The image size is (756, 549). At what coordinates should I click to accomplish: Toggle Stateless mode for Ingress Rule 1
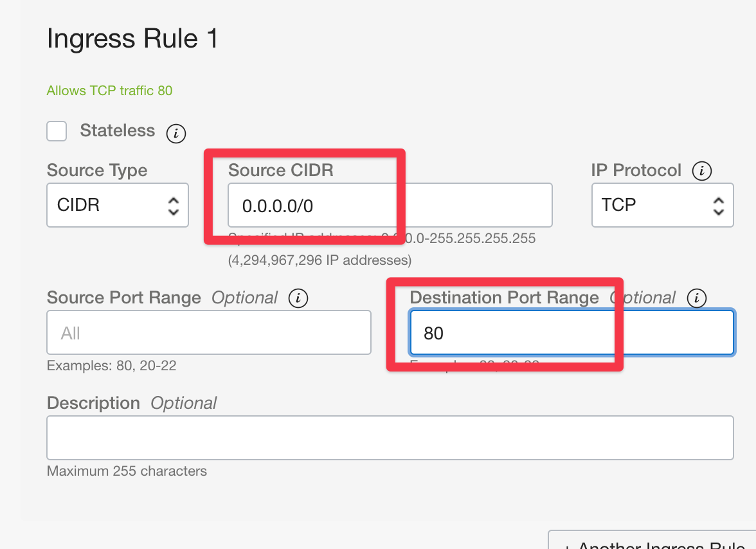pos(57,131)
